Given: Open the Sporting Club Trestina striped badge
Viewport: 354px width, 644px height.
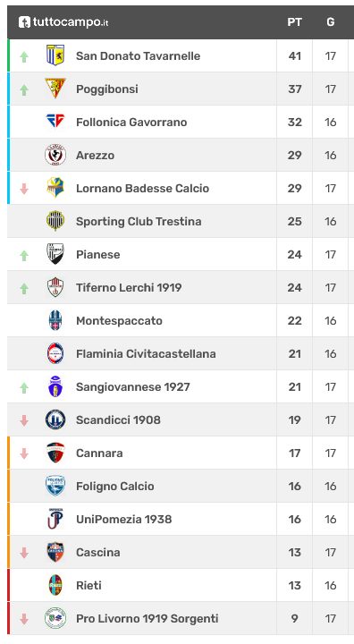Looking at the screenshot, I should pyautogui.click(x=55, y=221).
